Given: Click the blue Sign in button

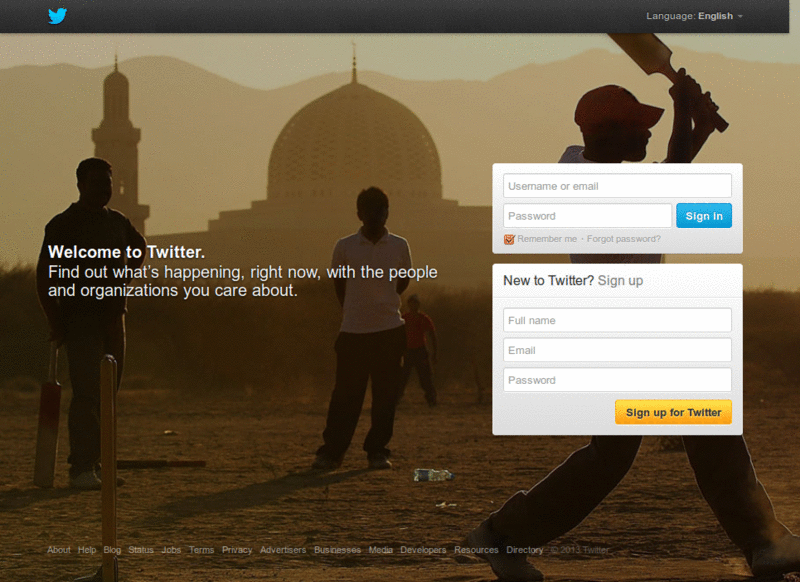Looking at the screenshot, I should pos(704,216).
